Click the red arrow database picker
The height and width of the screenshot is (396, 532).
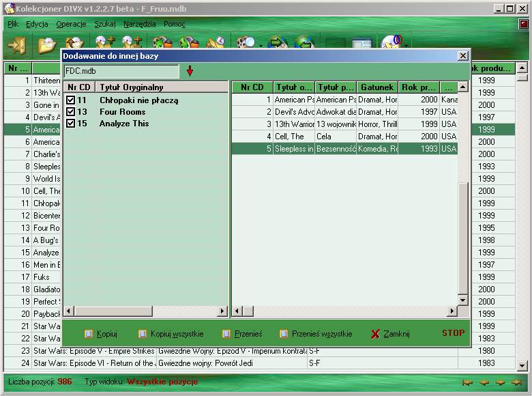[190, 71]
